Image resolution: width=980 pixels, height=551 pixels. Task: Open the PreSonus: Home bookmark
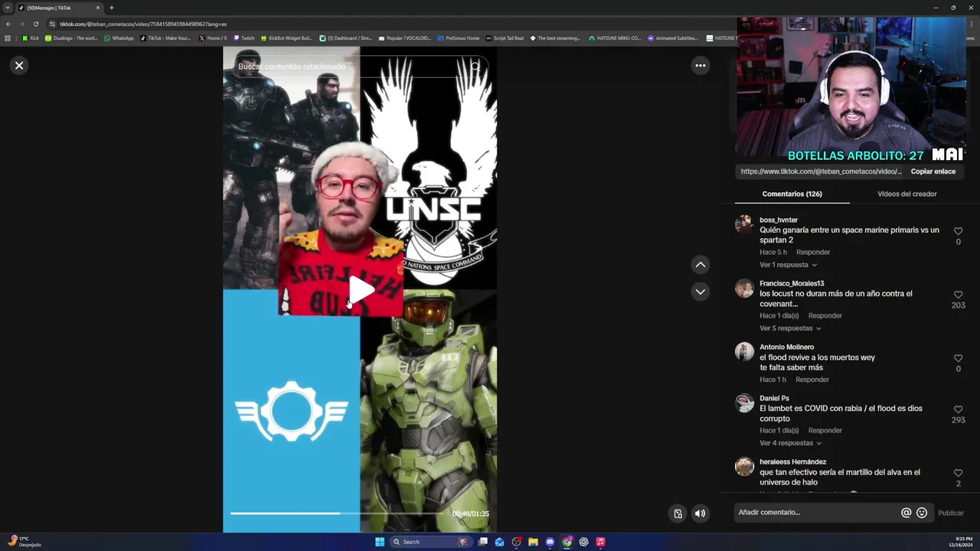(x=459, y=37)
